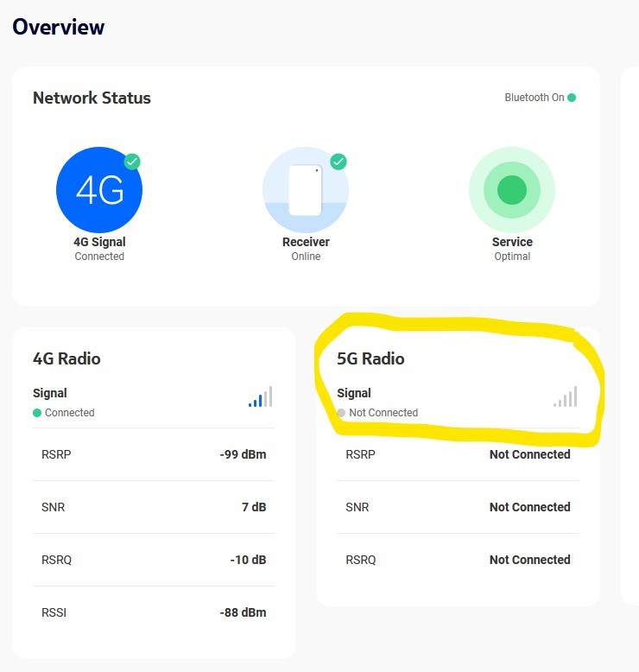The image size is (639, 672).
Task: Select the 4G RSRP -99 dBm value
Action: (x=243, y=454)
